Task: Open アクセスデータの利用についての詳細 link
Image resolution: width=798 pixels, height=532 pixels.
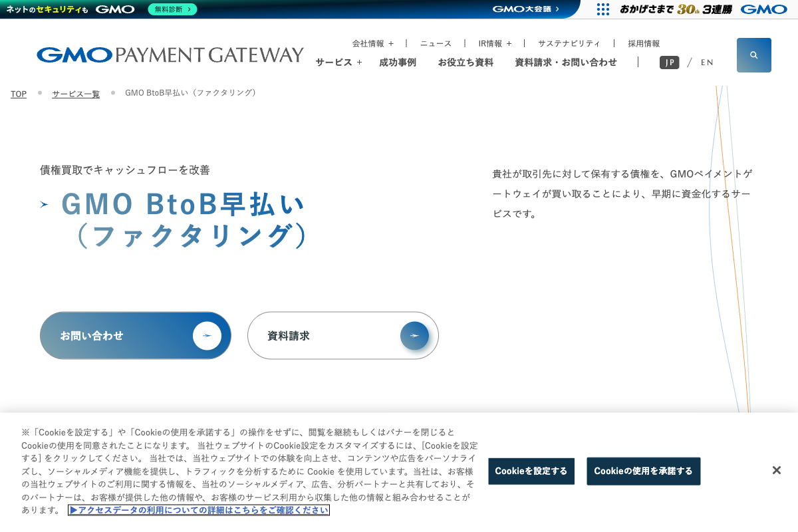Action: coord(199,510)
